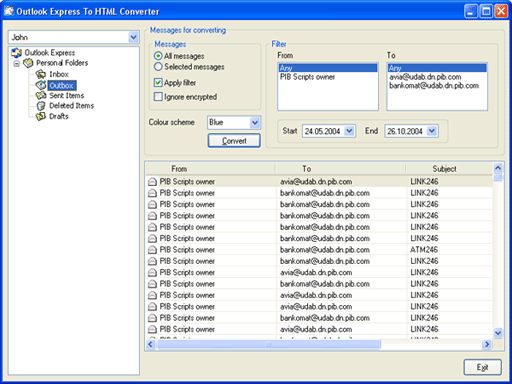Click the Drafts folder icon

pos(41,116)
